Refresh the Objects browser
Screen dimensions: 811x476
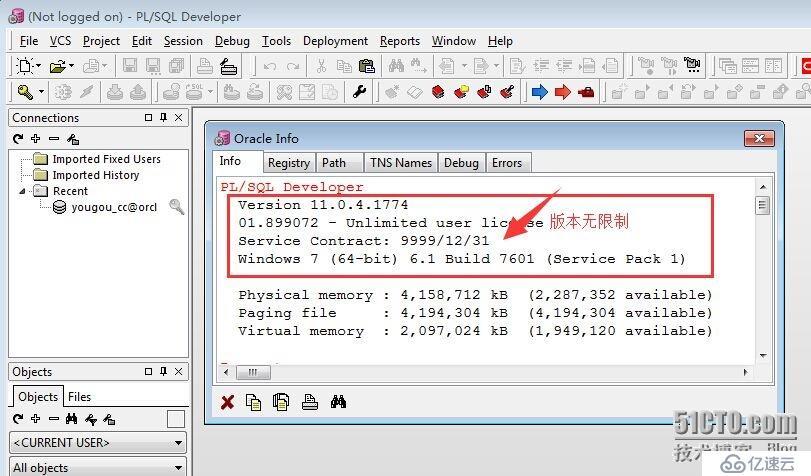coord(18,419)
